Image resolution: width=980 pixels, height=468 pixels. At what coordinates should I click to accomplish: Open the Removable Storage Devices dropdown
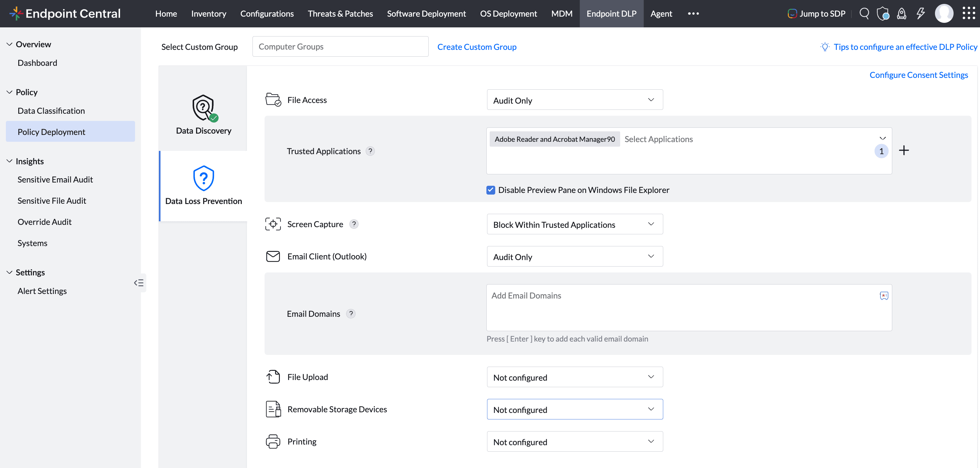[575, 409]
